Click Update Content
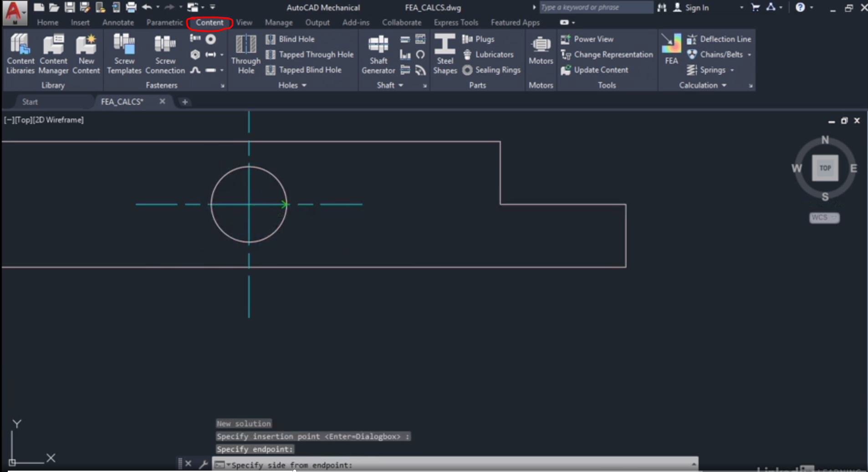Viewport: 868px width, 472px height. click(595, 70)
